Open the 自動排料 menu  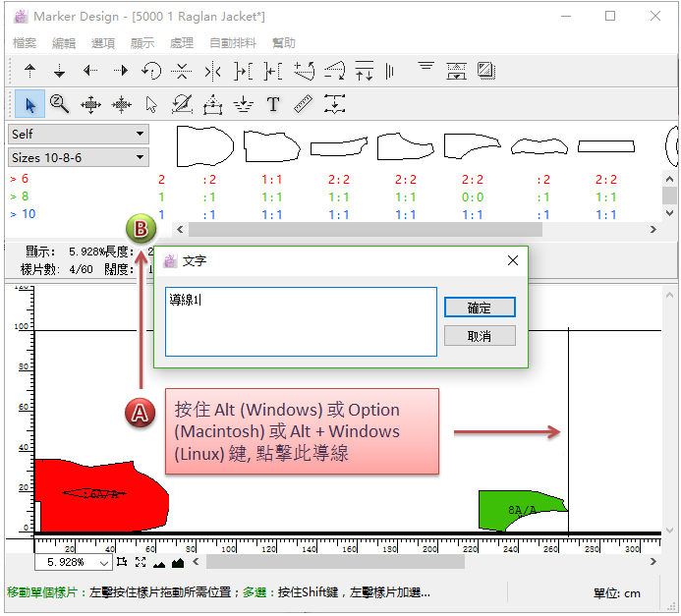coord(233,43)
